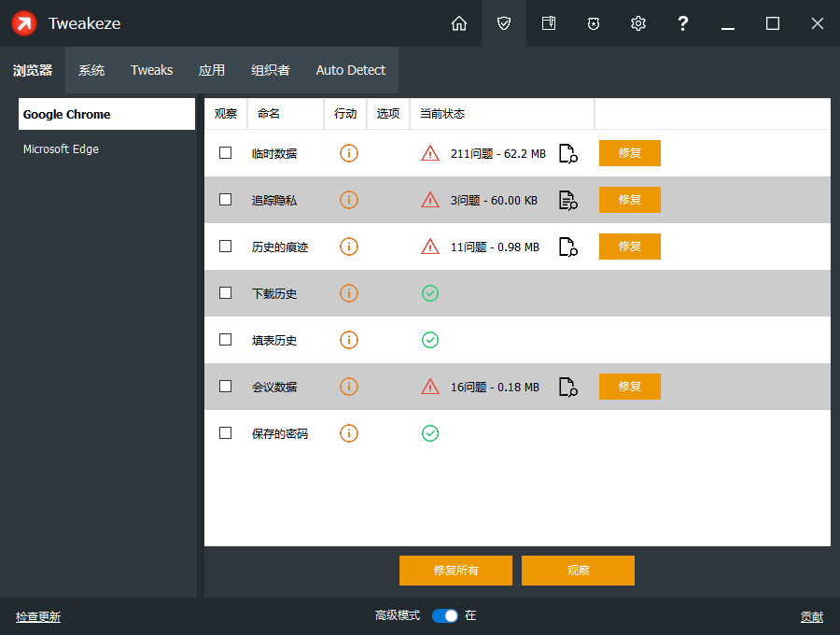The width and height of the screenshot is (840, 635).
Task: Click "11问题 - 0.98 MB" status text
Action: coord(495,247)
